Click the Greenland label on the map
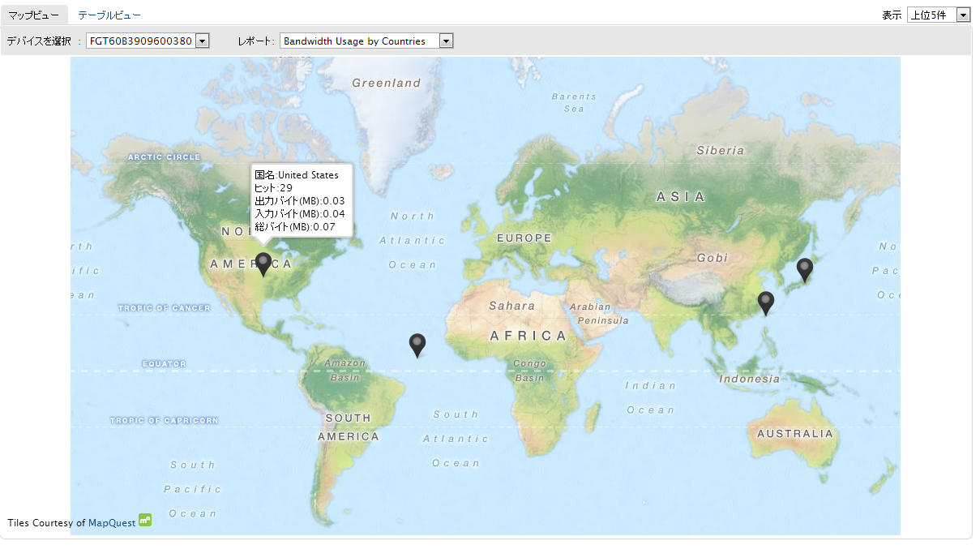The height and width of the screenshot is (549, 980). [387, 83]
